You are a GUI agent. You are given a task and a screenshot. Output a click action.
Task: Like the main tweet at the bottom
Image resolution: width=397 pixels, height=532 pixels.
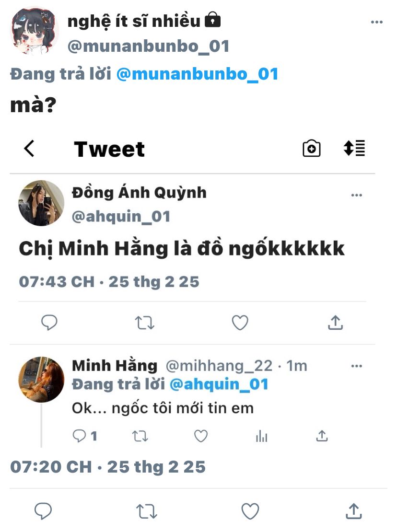click(x=250, y=511)
